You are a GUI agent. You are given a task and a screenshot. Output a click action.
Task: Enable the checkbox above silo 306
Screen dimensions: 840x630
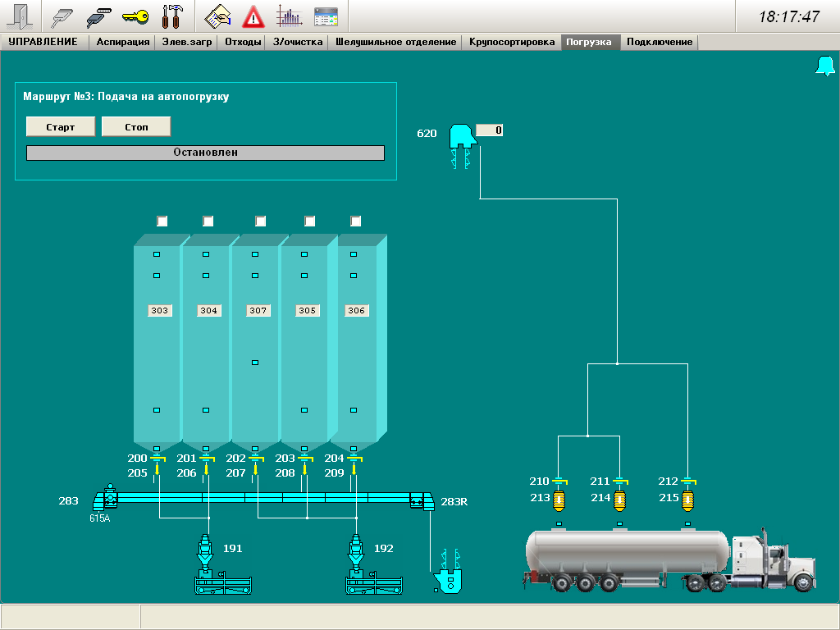coord(355,221)
